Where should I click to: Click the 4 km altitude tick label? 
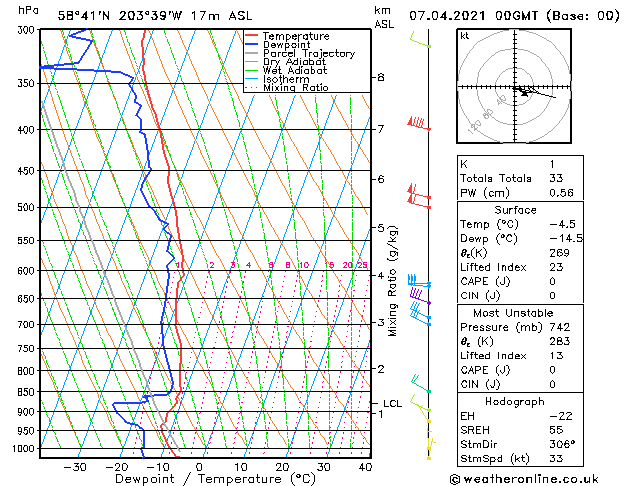(381, 275)
